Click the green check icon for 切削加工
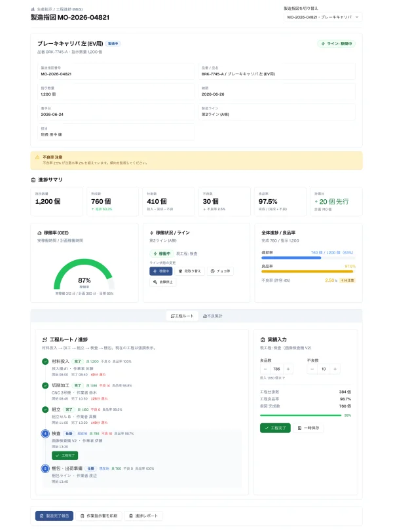The image size is (393, 532). [x=45, y=385]
